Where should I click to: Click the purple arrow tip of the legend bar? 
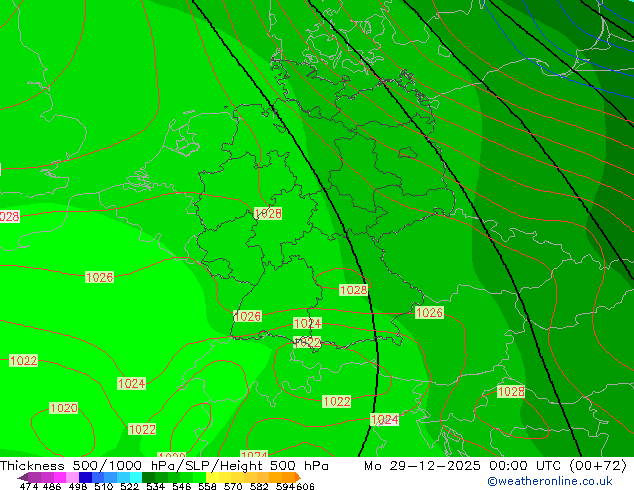point(23,477)
